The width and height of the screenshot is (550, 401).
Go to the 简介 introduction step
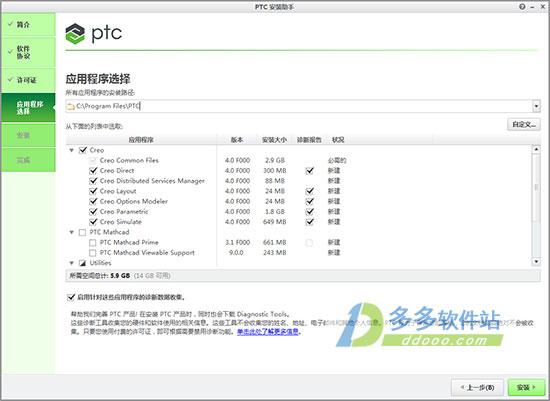click(28, 25)
